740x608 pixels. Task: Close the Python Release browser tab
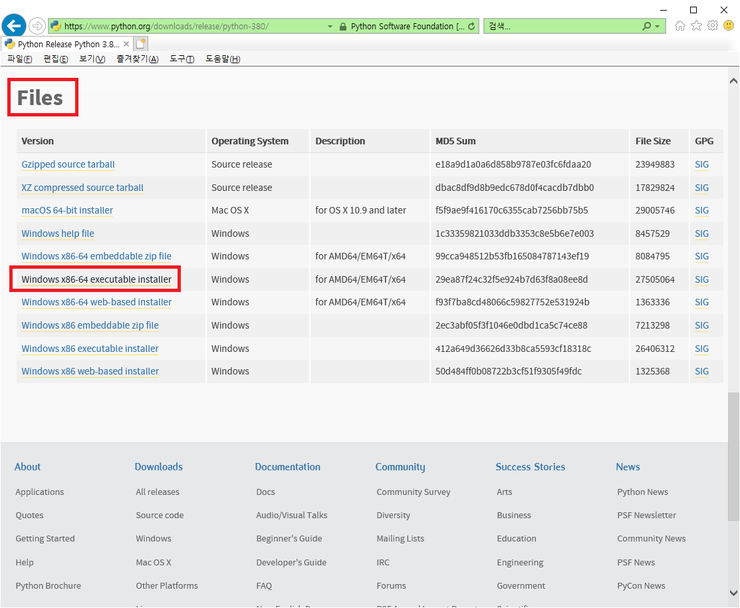pos(126,44)
